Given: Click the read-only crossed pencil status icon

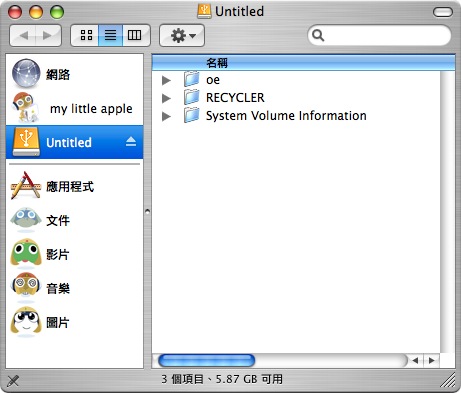Looking at the screenshot, I should tap(13, 380).
